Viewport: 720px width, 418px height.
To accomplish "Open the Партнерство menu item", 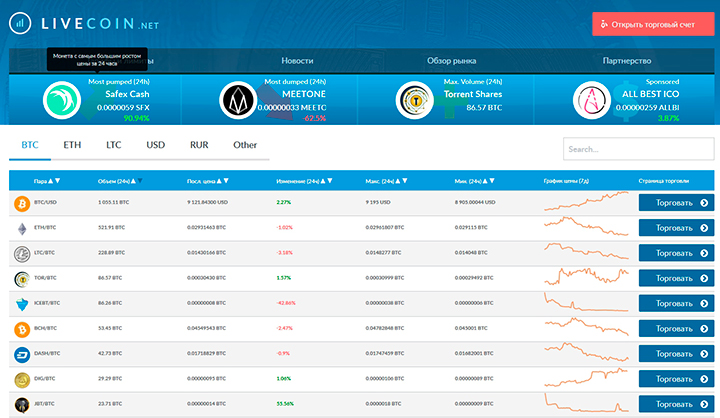I will tap(627, 61).
